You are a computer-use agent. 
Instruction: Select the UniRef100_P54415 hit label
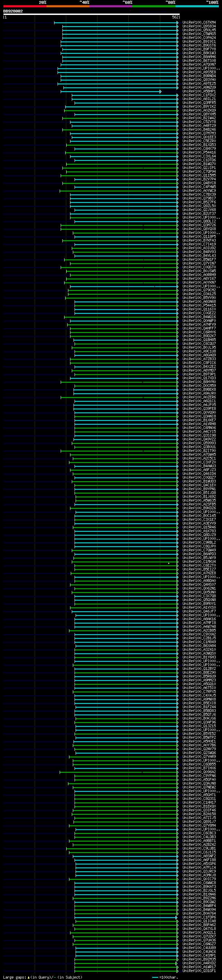pos(199,306)
